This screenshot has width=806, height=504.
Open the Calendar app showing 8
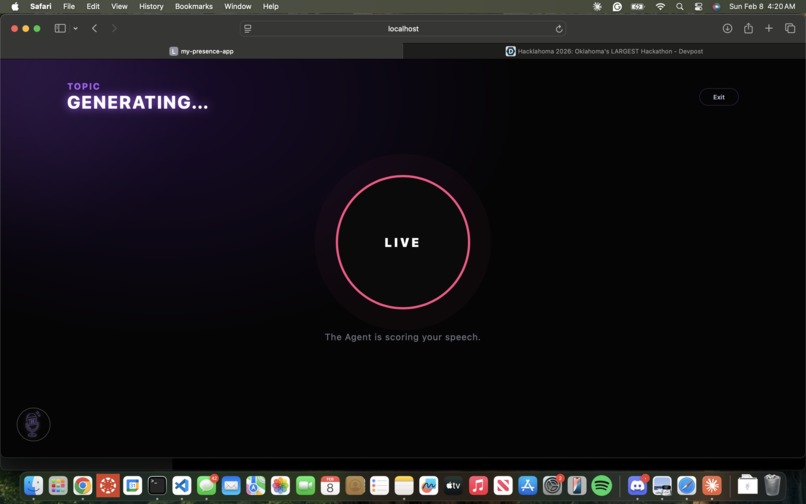[330, 485]
